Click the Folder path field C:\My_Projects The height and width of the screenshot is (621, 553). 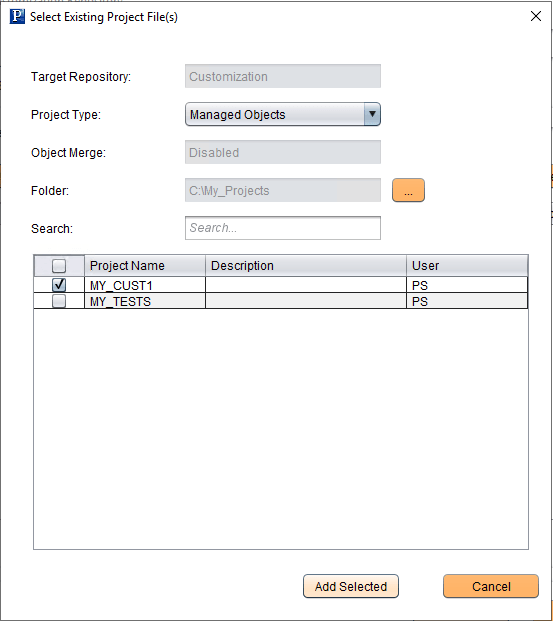283,190
